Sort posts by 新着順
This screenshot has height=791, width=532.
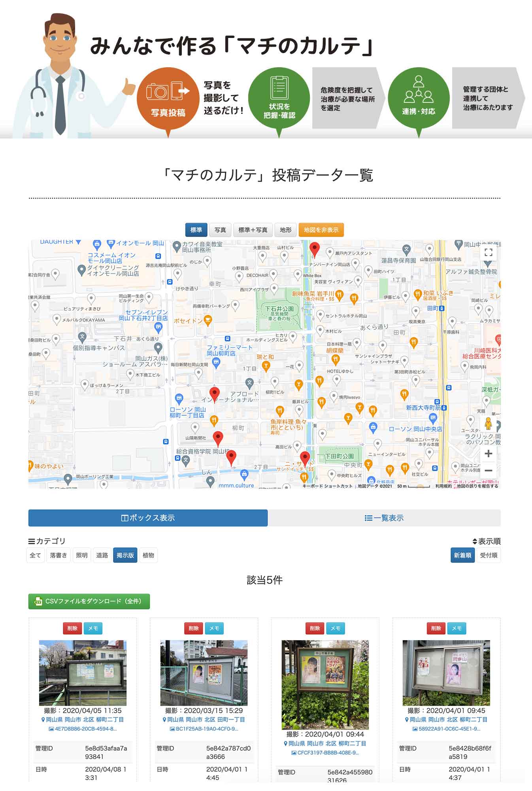(x=462, y=555)
